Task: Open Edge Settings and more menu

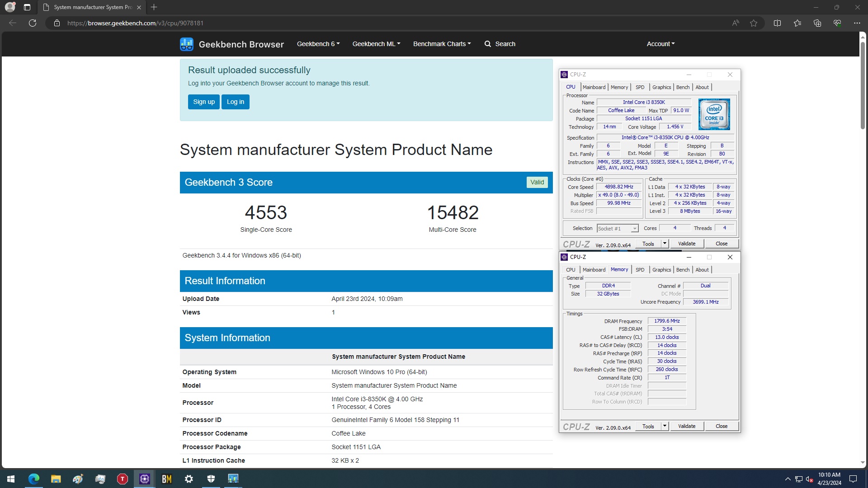Action: [857, 23]
